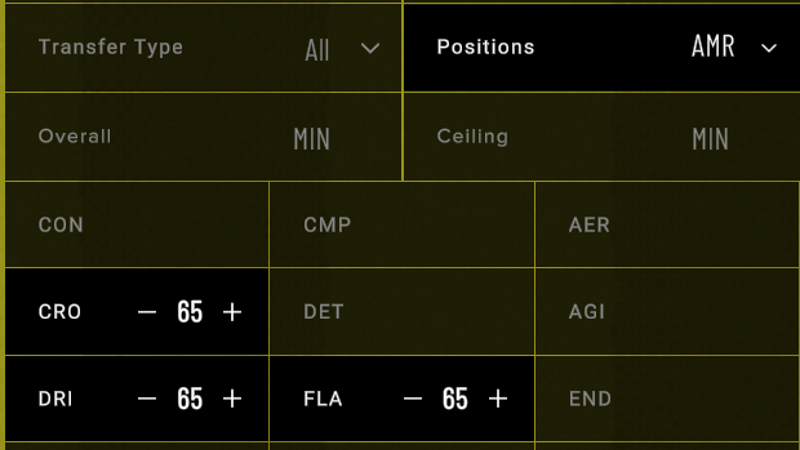Image resolution: width=800 pixels, height=450 pixels.
Task: Increase FLA value with plus icon
Action: click(x=498, y=398)
